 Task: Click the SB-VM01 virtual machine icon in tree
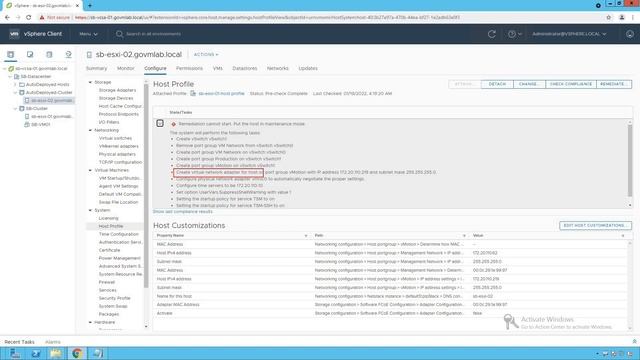[x=27, y=124]
